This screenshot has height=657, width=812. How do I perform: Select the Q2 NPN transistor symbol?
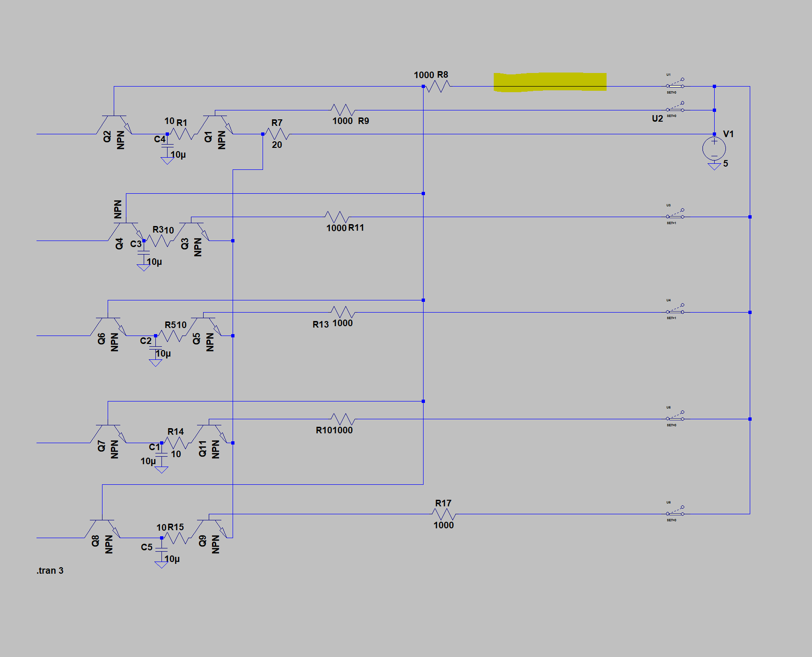click(114, 124)
